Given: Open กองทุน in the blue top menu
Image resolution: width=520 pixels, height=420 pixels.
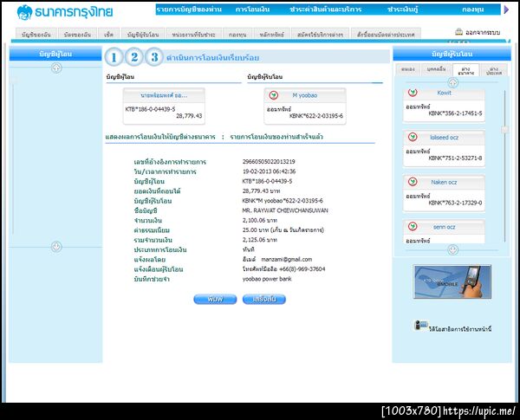Looking at the screenshot, I should pos(473,10).
